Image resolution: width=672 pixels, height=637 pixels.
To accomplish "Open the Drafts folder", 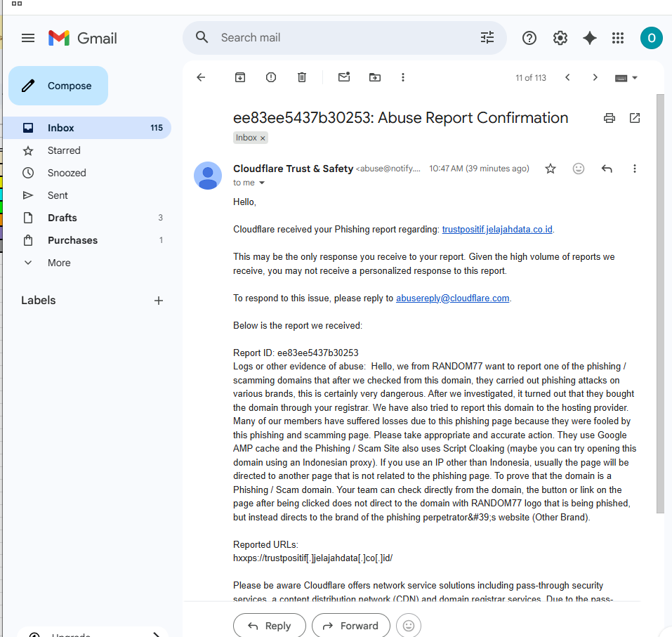I will coord(87,218).
